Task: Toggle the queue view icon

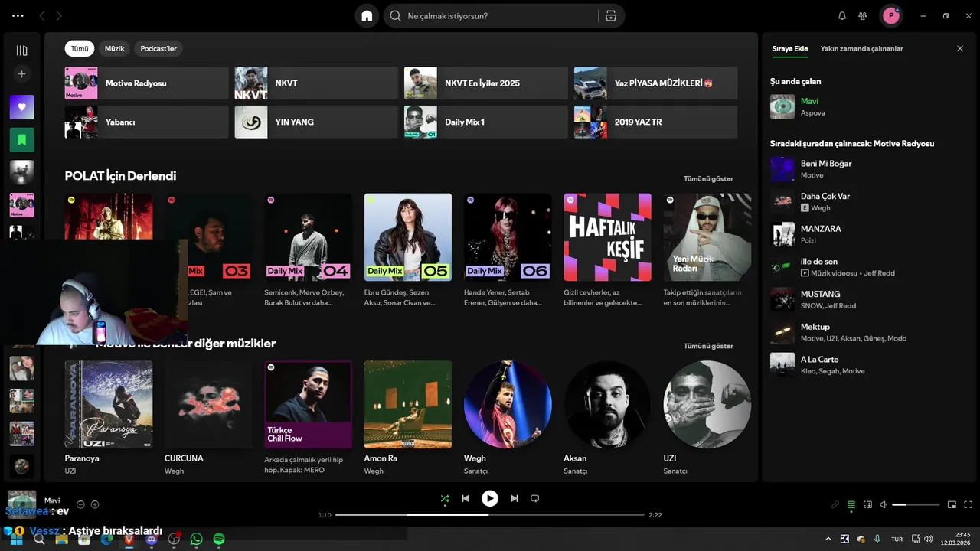Action: (851, 505)
